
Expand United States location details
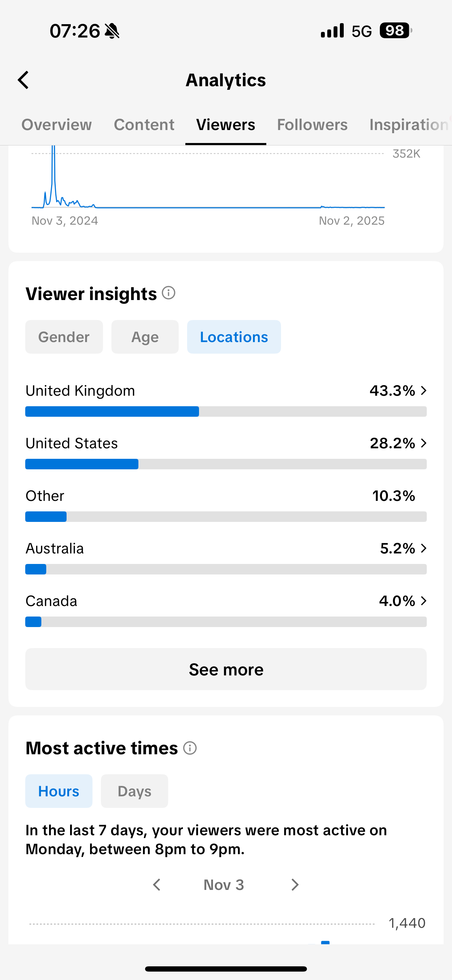click(x=226, y=451)
